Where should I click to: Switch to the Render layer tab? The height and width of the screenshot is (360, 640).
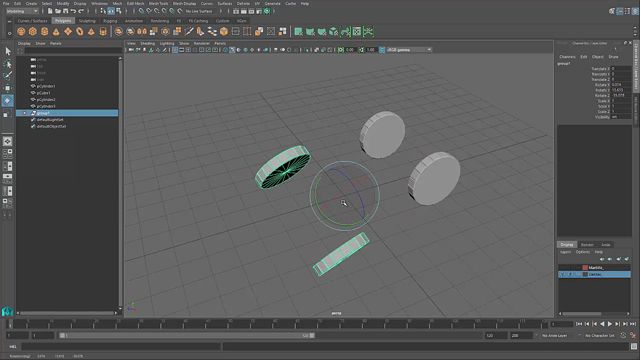pyautogui.click(x=587, y=244)
